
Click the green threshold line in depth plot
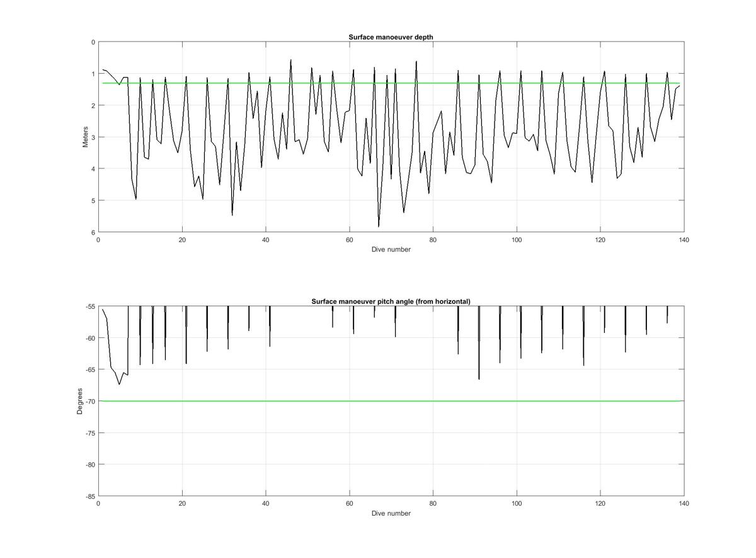pos(391,83)
